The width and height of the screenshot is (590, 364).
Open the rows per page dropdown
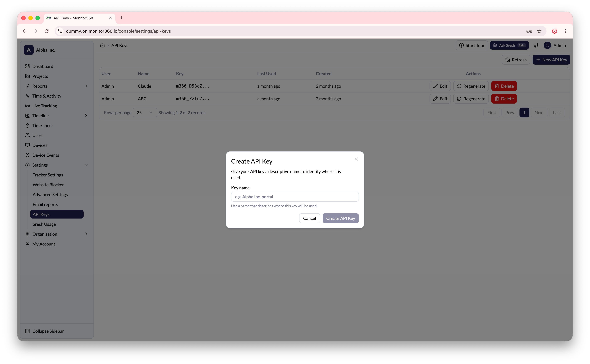click(x=145, y=112)
